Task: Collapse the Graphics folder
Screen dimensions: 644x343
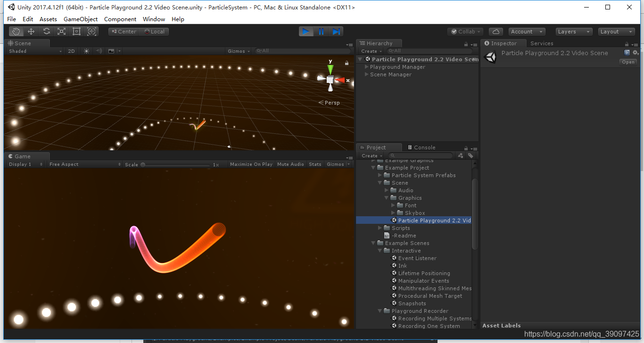Action: (387, 198)
